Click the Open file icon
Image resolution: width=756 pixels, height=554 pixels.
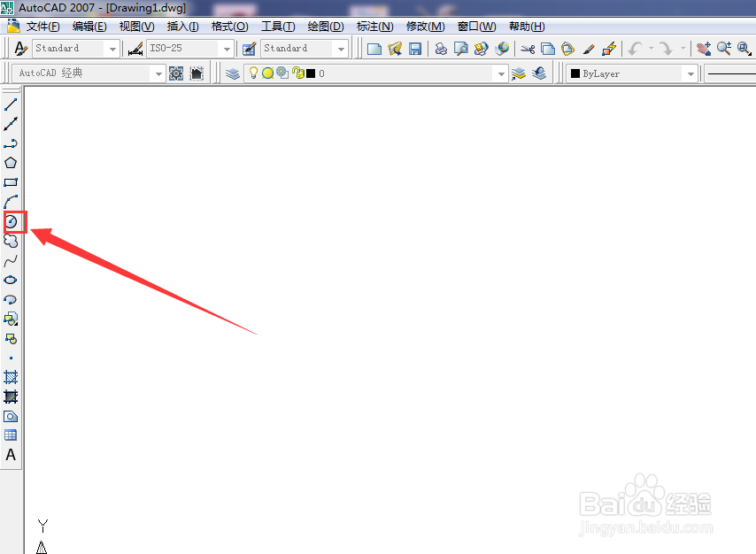[395, 48]
